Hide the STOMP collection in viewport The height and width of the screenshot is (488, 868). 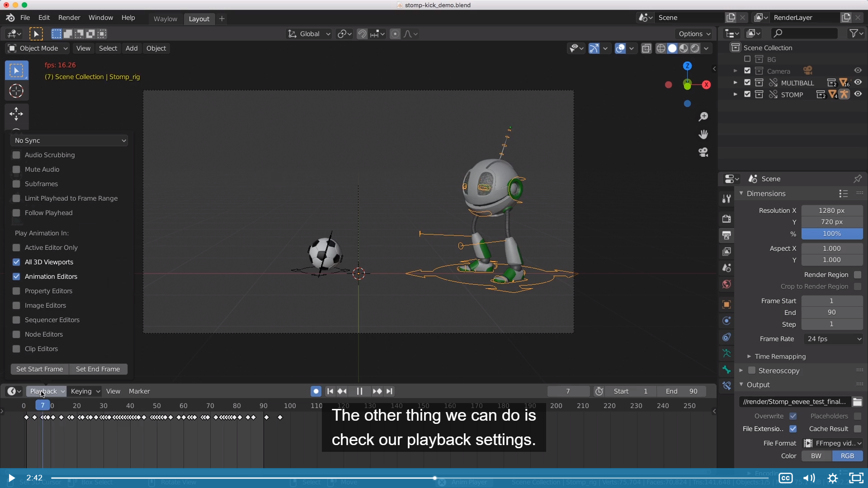click(858, 94)
